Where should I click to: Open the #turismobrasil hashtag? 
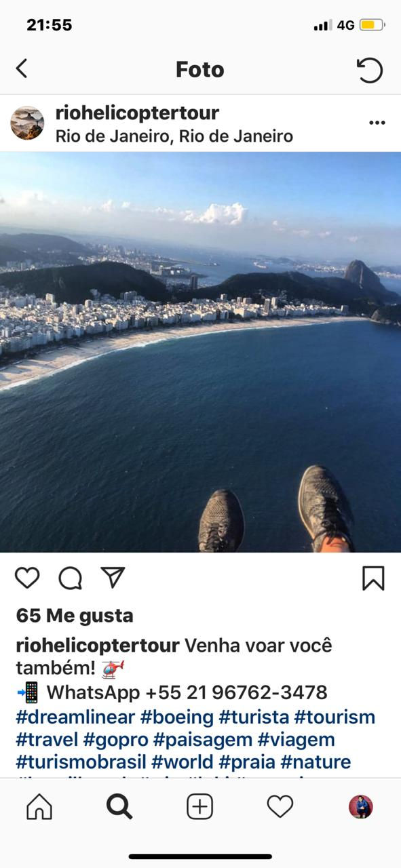click(81, 762)
